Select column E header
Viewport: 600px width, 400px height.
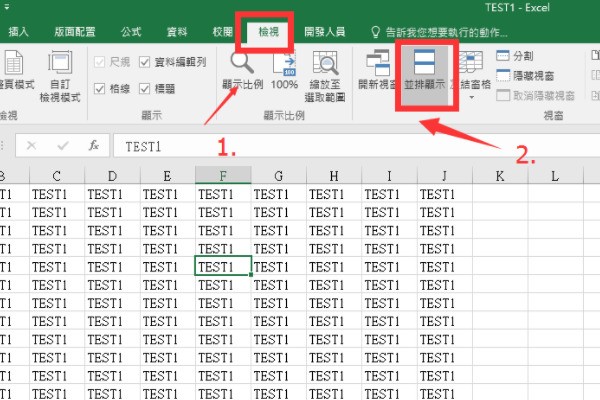coord(167,176)
